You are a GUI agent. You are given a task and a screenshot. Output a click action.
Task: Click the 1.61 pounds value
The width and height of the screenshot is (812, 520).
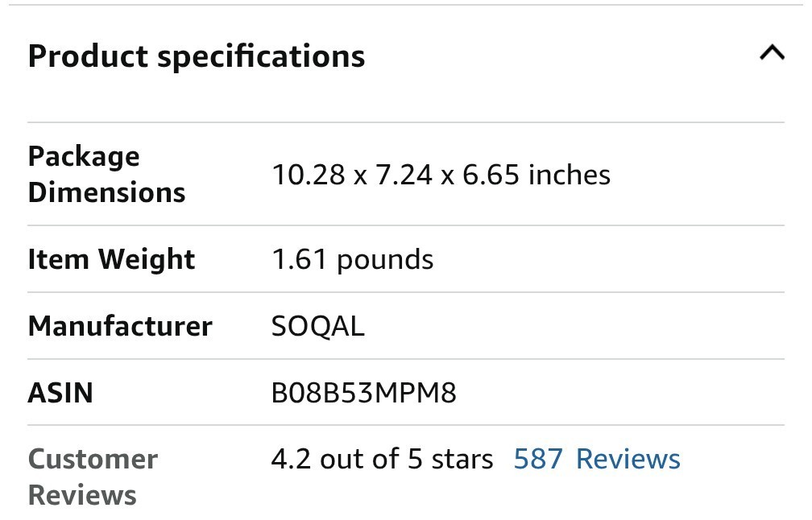(x=353, y=258)
